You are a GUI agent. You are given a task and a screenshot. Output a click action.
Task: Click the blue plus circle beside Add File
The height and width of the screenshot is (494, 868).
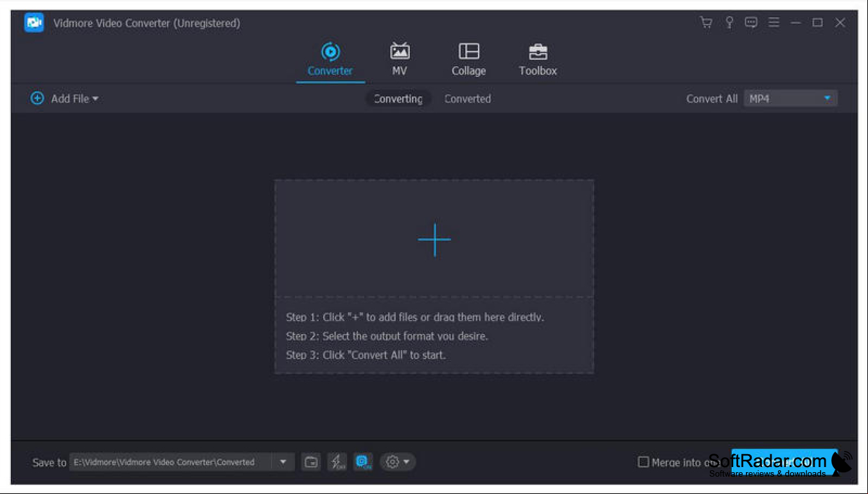tap(37, 98)
